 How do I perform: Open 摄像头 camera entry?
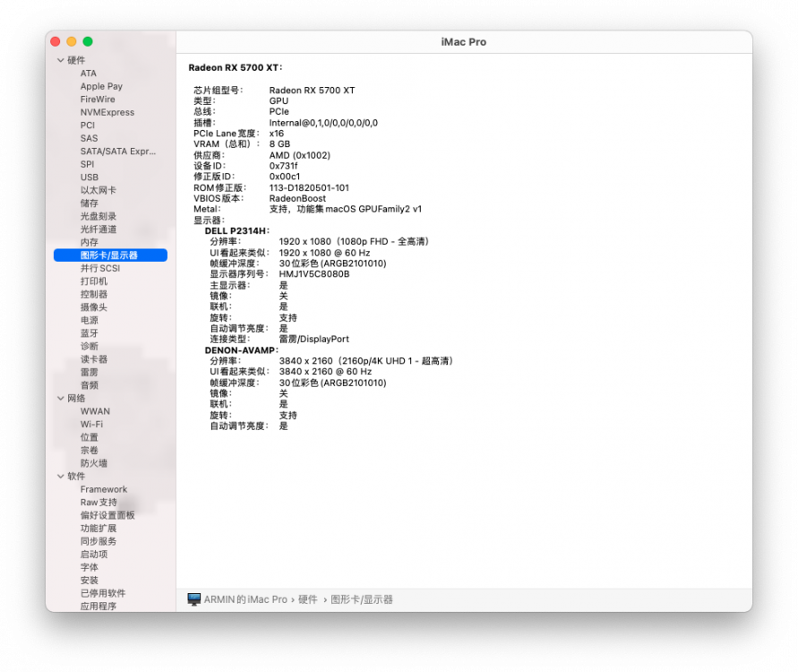(94, 307)
